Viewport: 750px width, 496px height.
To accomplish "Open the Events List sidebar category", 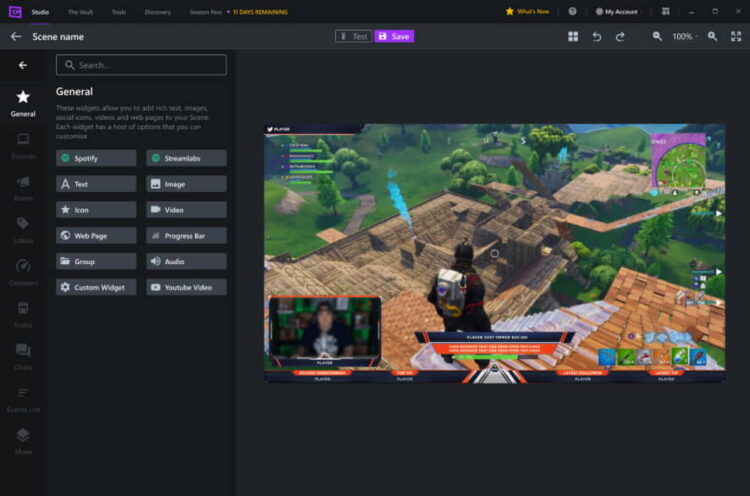I will (x=23, y=398).
